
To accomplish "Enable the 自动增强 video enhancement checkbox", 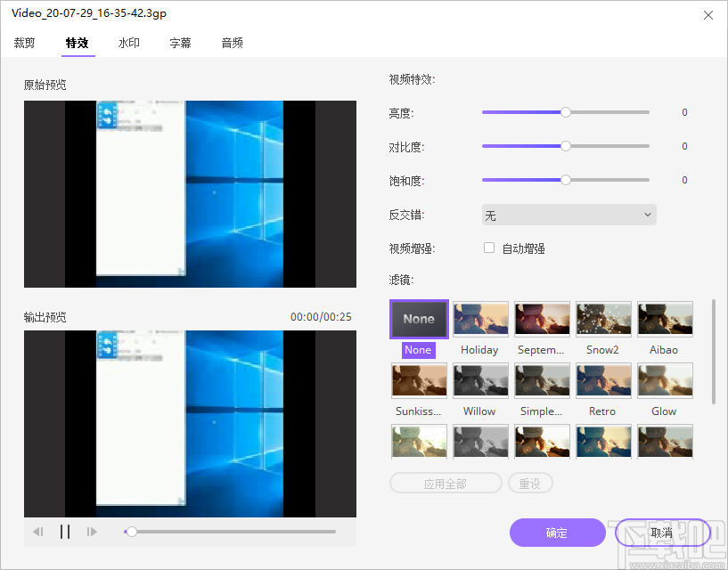I will point(488,248).
